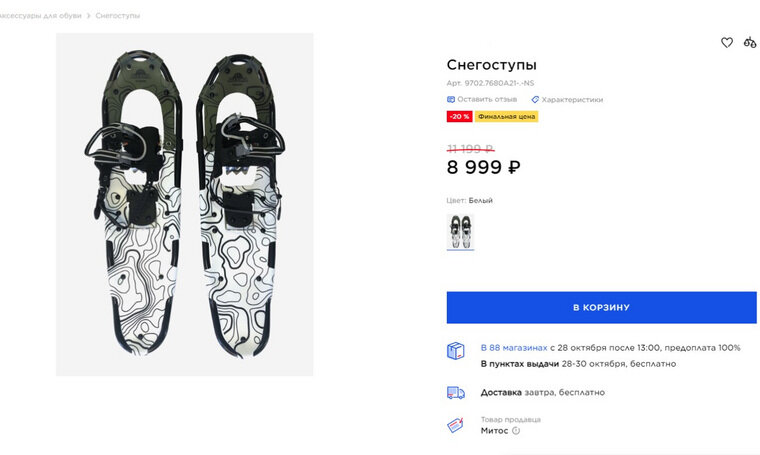760x455 pixels.
Task: Click the compare scales icon
Action: click(750, 42)
